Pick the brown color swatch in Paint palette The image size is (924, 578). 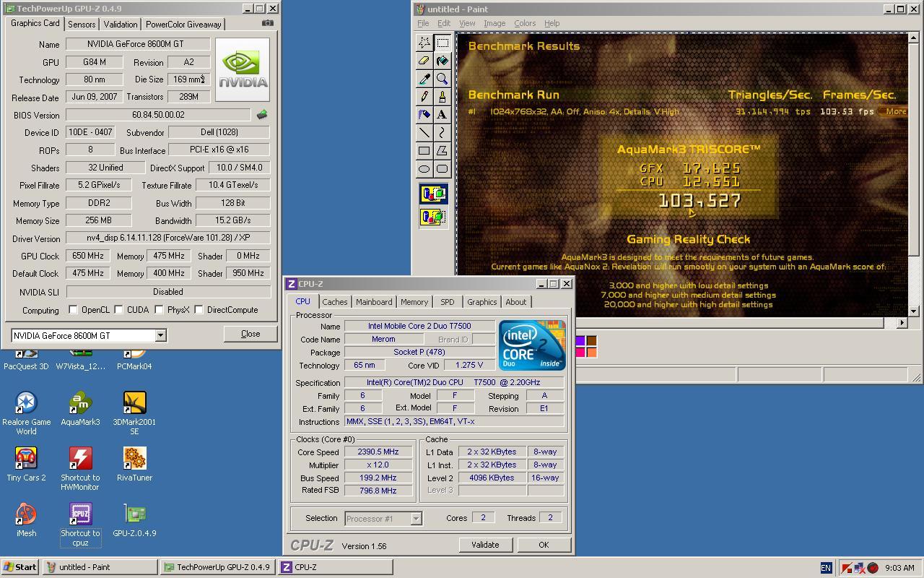(x=591, y=341)
